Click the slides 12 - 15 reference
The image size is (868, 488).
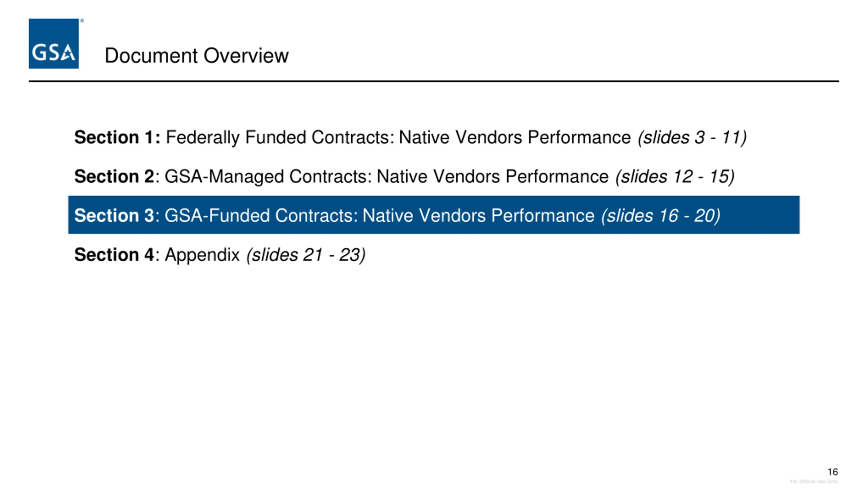(675, 177)
